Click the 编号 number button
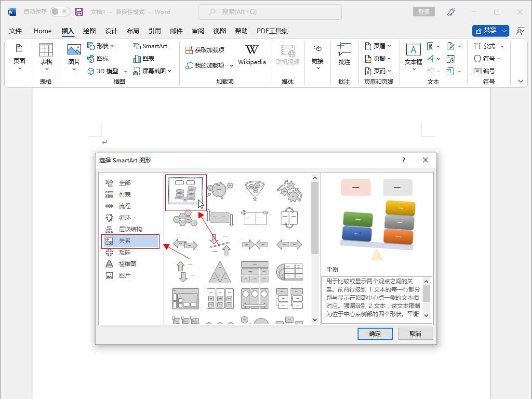The image size is (532, 399). click(484, 71)
